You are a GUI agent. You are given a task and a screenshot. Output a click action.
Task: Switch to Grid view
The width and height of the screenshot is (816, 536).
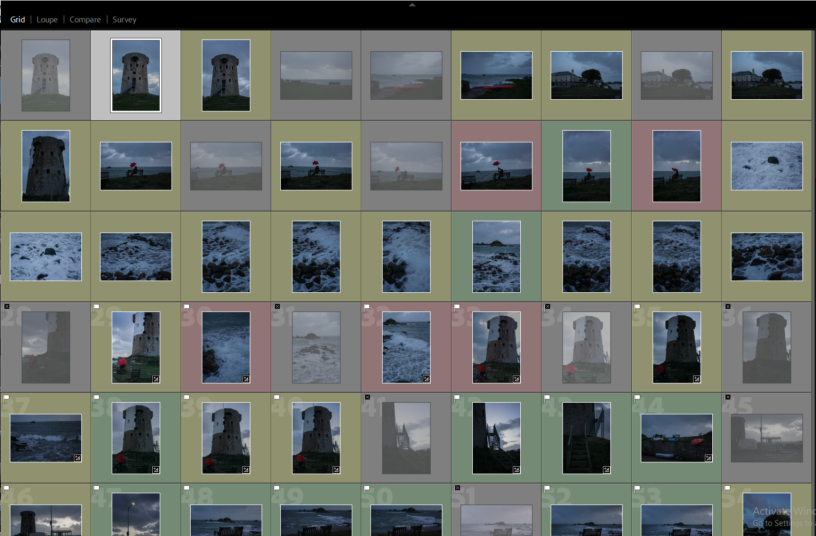pos(17,20)
